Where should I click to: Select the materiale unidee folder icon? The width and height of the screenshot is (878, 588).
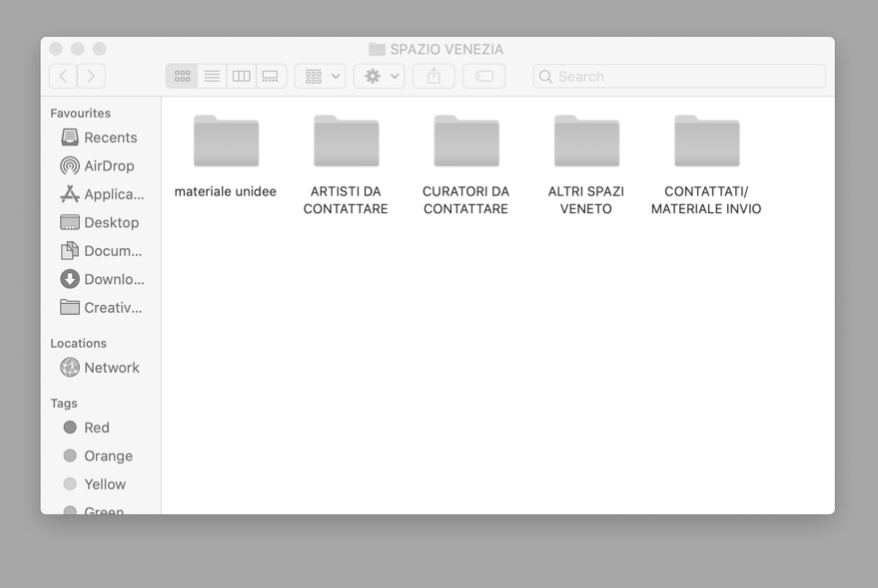226,141
